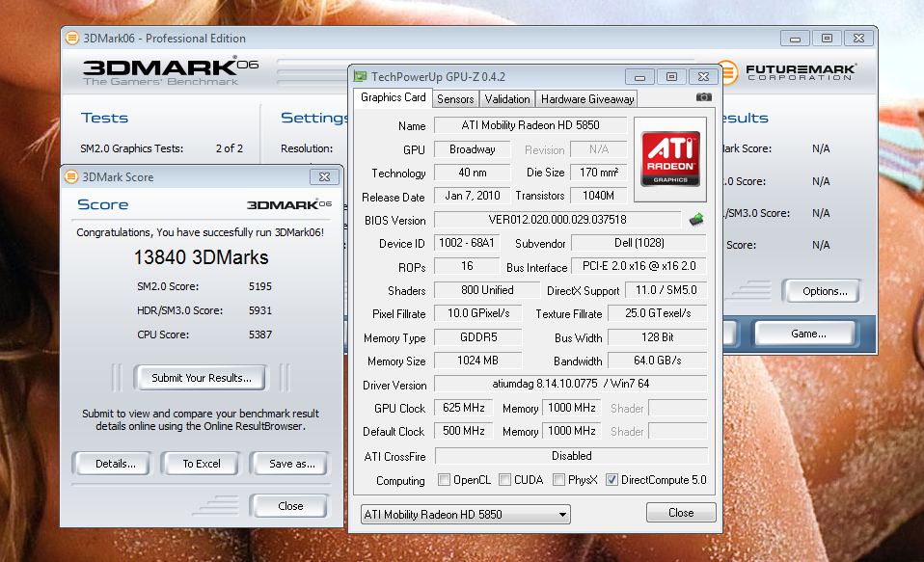Click the BIOS Version field
Screen dimensions: 924x562
(x=557, y=220)
